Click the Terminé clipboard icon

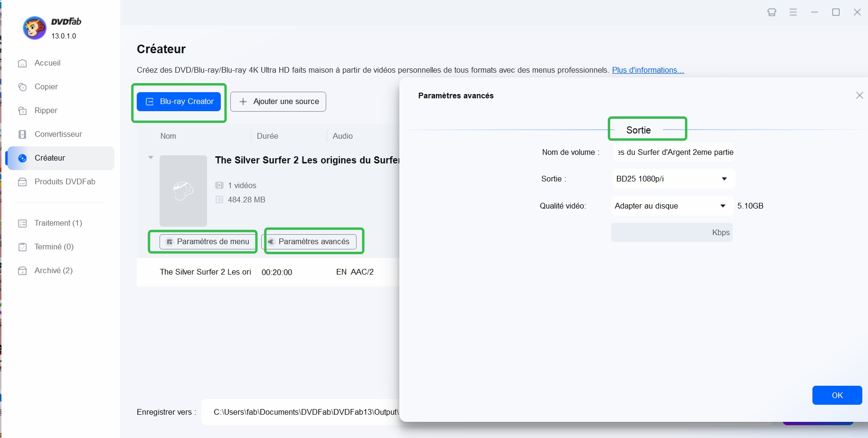(x=22, y=247)
